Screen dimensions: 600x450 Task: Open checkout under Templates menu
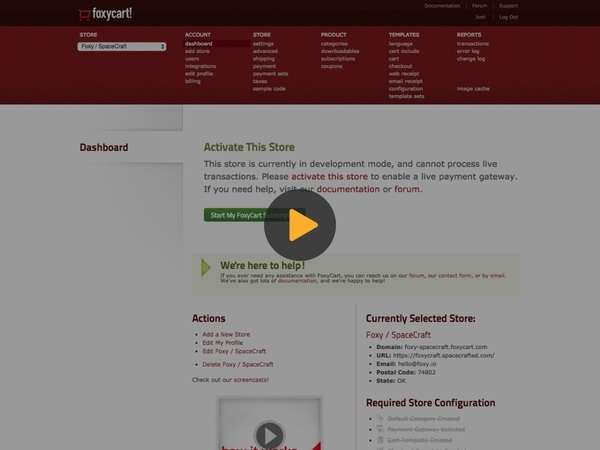pyautogui.click(x=400, y=66)
